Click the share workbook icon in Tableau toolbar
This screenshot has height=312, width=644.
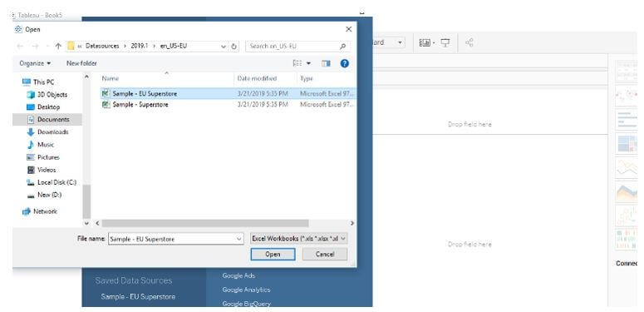[x=469, y=42]
